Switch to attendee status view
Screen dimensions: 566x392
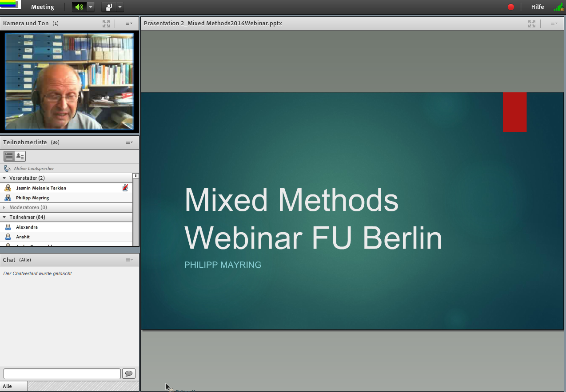coord(20,156)
